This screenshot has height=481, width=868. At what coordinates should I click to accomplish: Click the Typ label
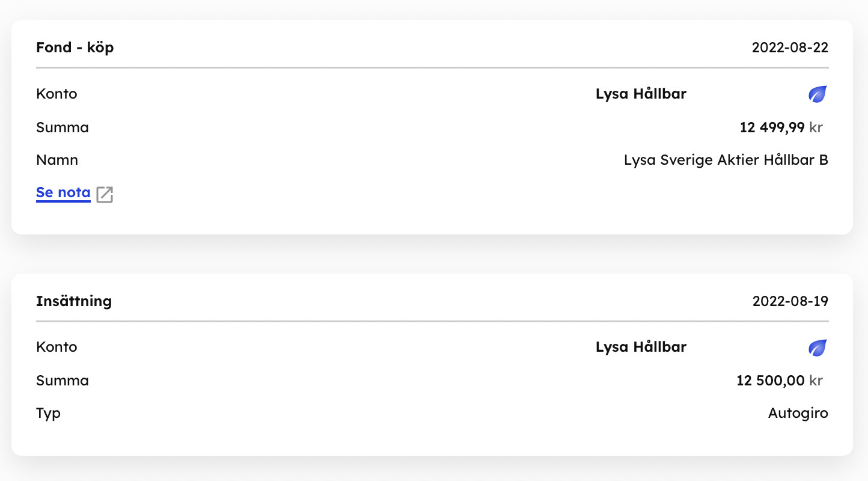pos(49,414)
